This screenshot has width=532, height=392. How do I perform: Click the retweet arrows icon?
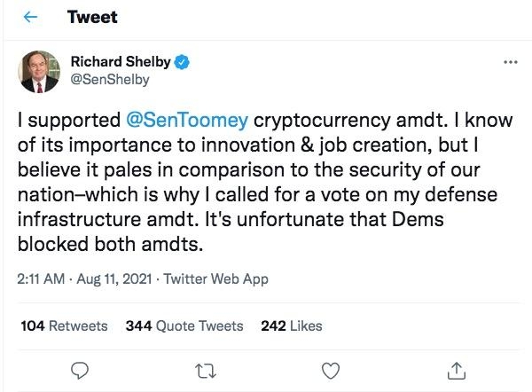(205, 369)
